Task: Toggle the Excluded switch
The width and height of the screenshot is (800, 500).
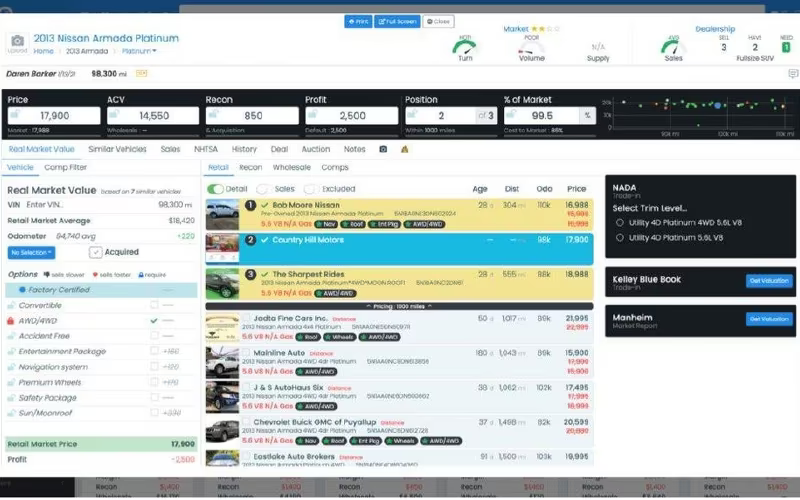Action: tap(311, 189)
